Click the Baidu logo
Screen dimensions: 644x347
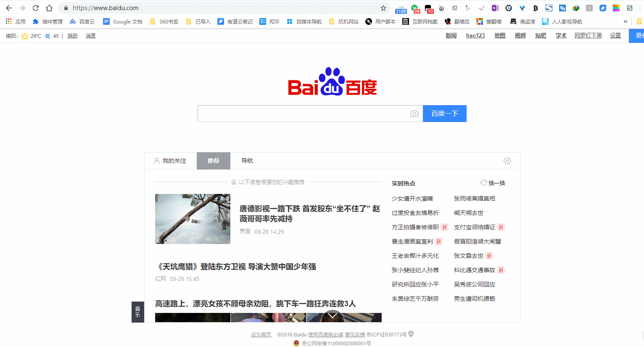point(332,82)
